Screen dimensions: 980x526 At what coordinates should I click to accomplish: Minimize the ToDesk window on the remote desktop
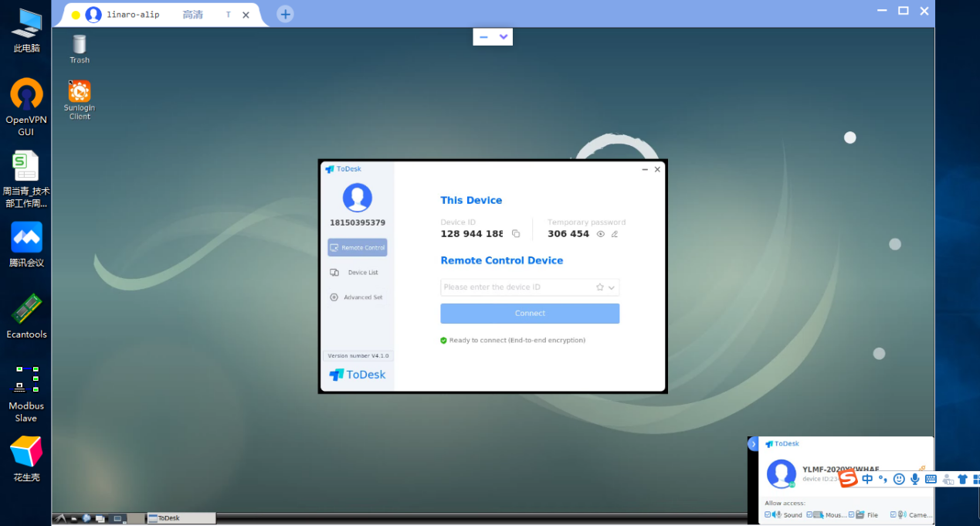645,169
